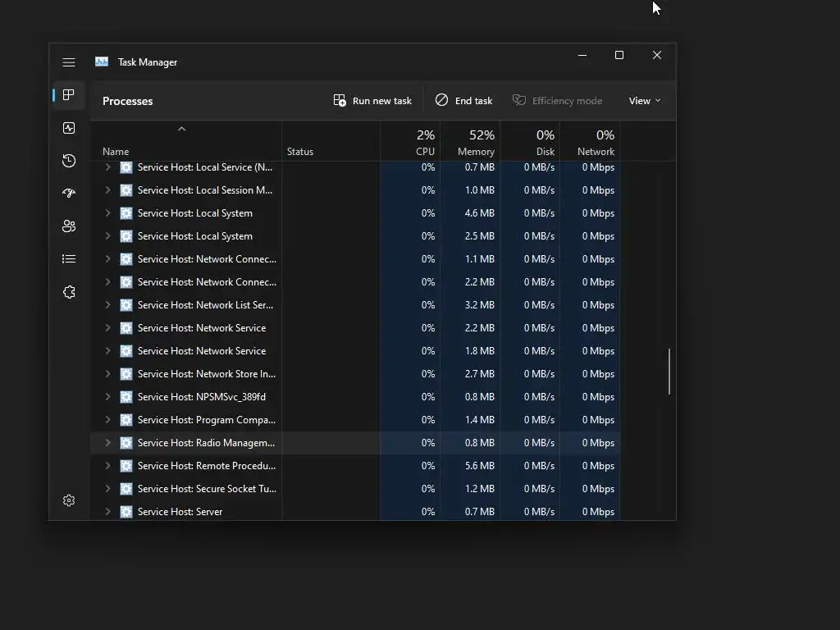Click gear icon of Service Host: Program Compa...
Screen dimensions: 840x630
pos(126,420)
